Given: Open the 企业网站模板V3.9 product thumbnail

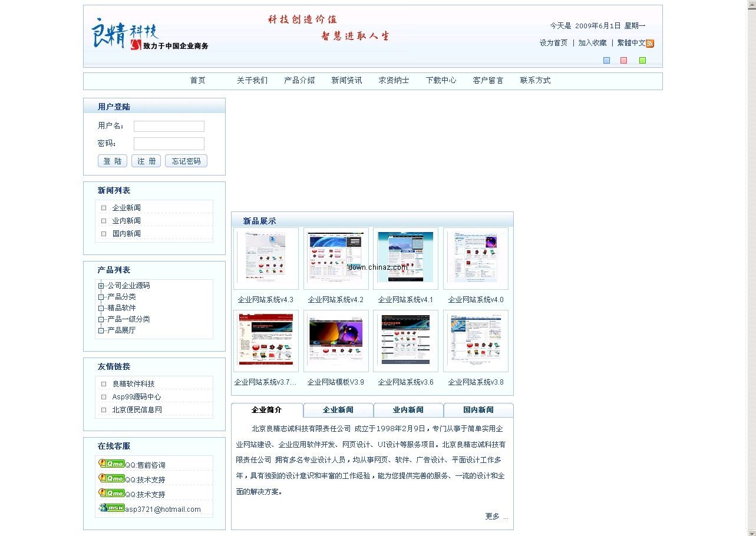Looking at the screenshot, I should point(336,341).
